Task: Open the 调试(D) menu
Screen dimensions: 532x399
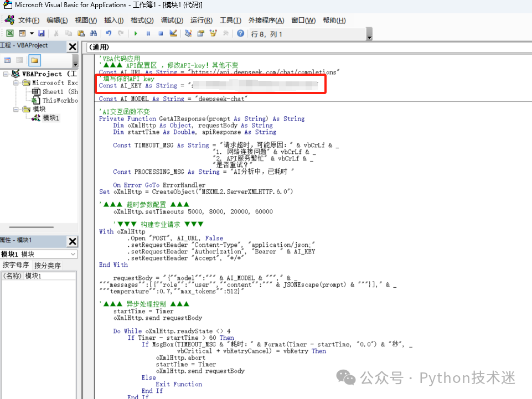Action: click(172, 20)
